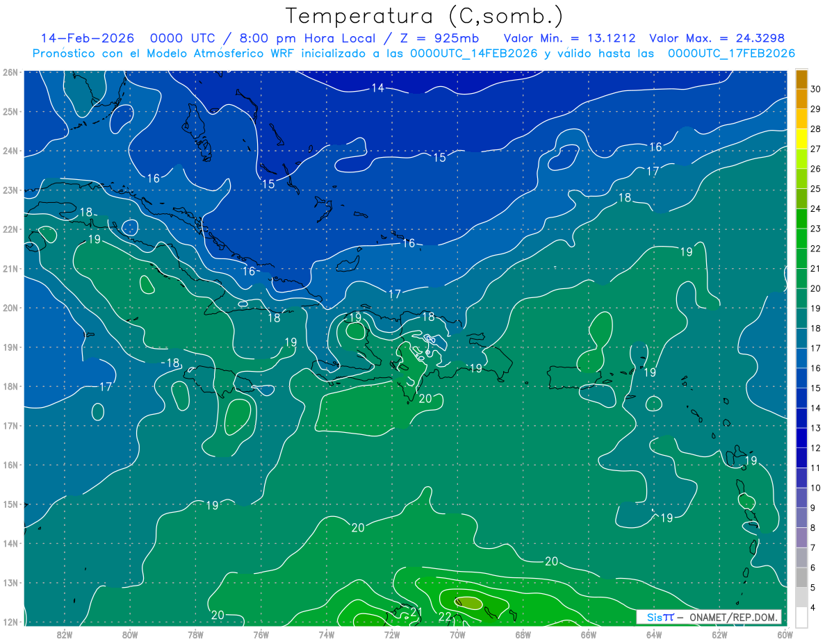
Task: Select the 'Valor Min. = 13.1212' readout
Action: [x=570, y=38]
